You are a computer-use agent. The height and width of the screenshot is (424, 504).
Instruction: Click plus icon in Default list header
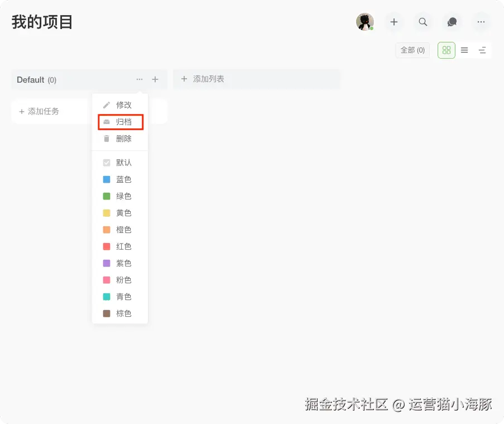(155, 79)
